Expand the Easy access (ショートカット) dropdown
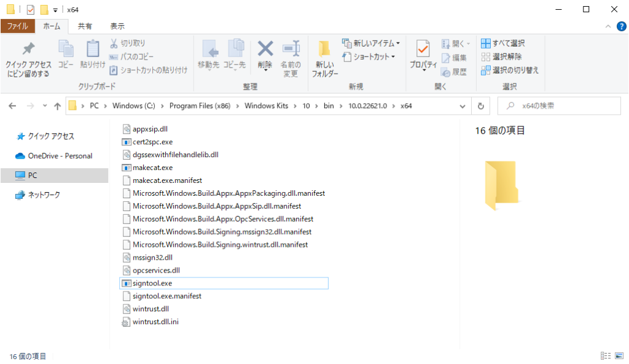 point(393,56)
